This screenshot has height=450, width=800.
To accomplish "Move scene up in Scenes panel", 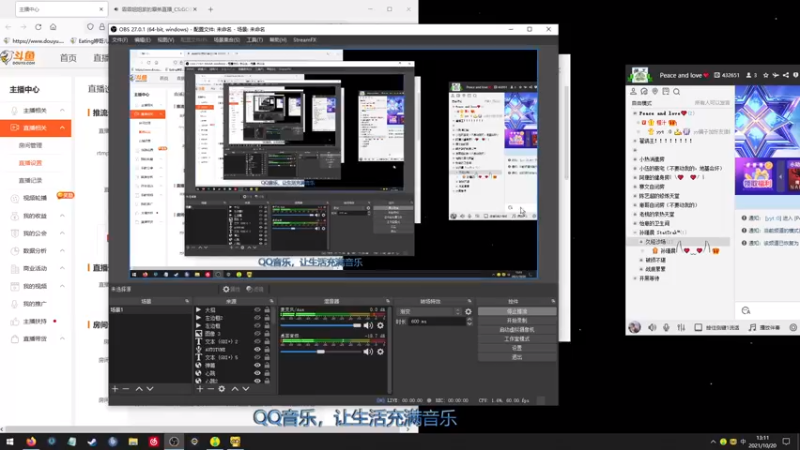I will coord(139,389).
